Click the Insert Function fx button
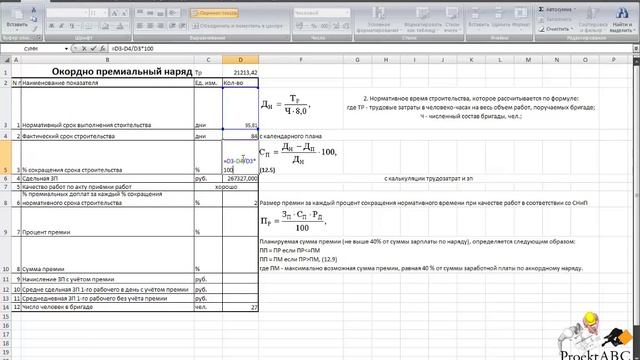This screenshot has height=360, width=640. (x=102, y=49)
